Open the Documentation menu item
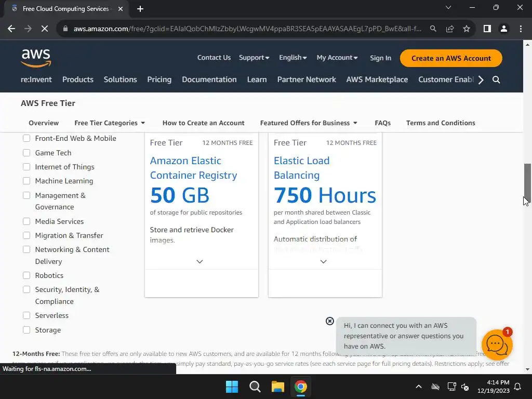532x399 pixels. [209, 79]
